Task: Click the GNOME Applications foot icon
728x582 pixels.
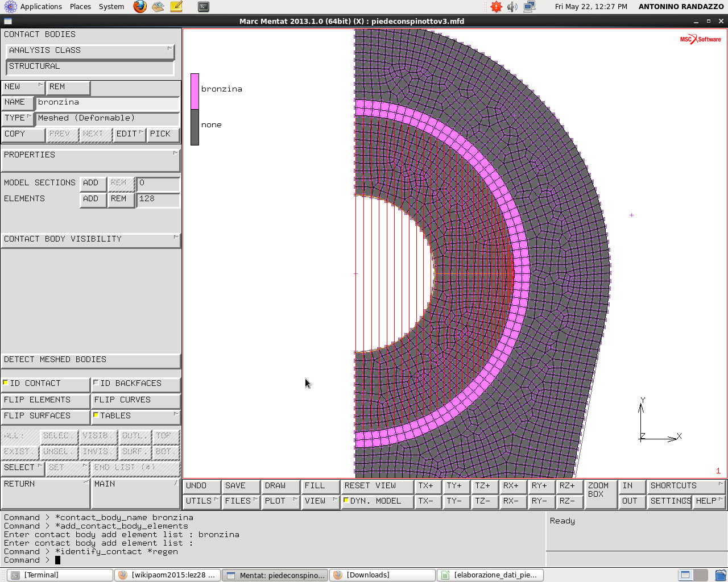Action: pos(10,7)
